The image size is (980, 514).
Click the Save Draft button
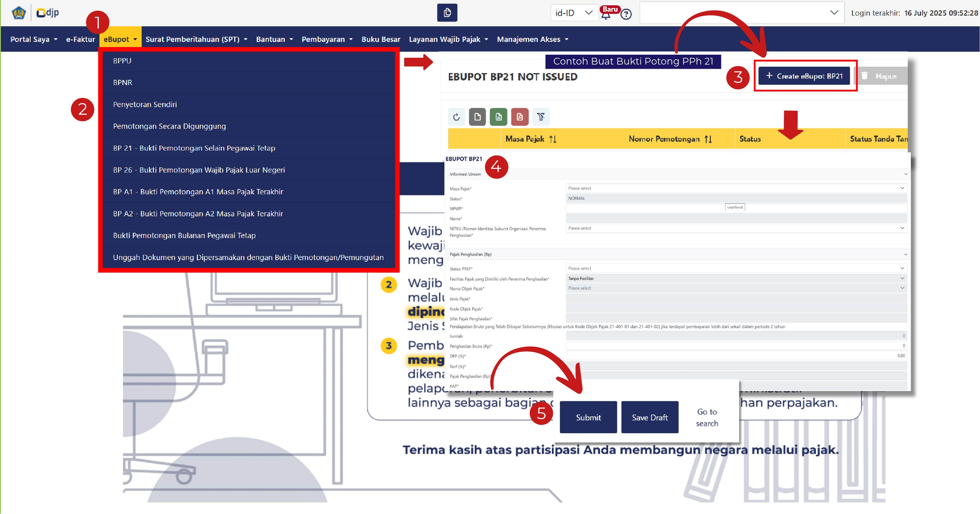tap(649, 417)
